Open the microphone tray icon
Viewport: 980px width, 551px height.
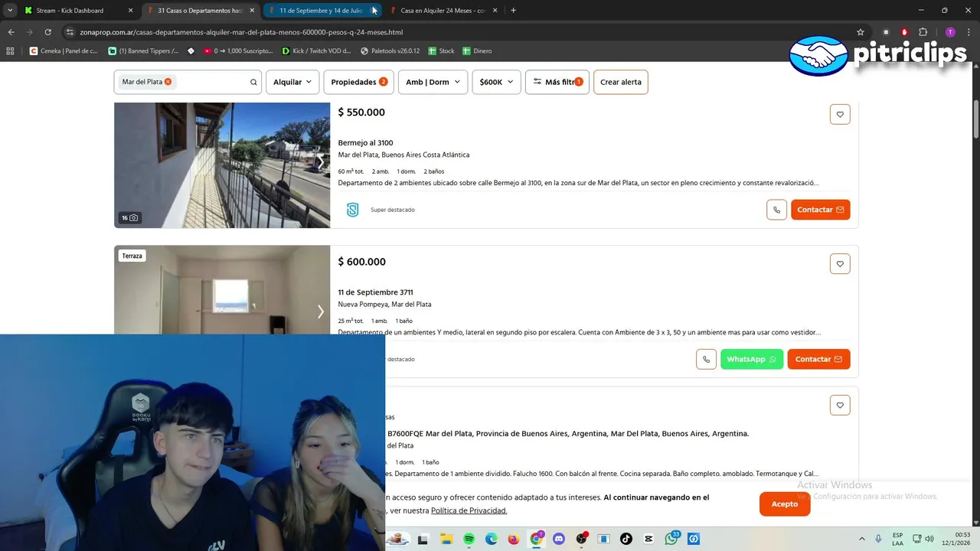(x=878, y=539)
